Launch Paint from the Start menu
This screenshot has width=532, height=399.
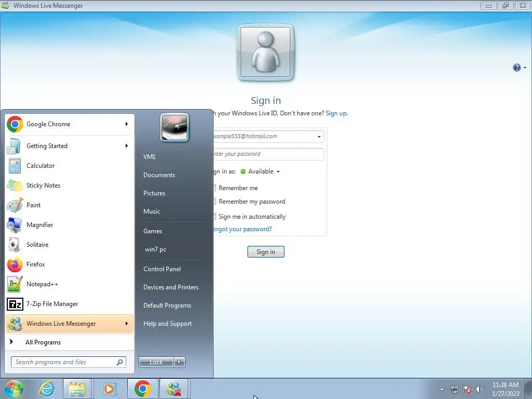tap(15, 205)
